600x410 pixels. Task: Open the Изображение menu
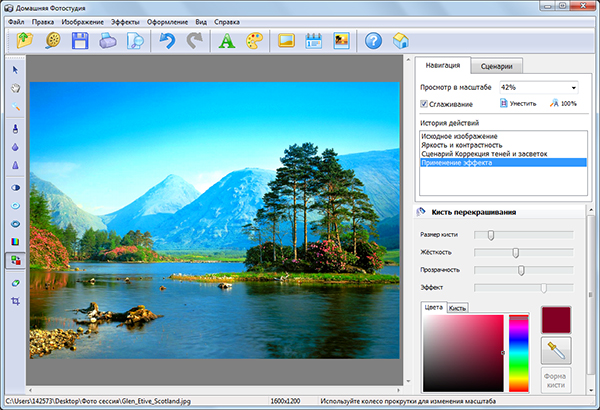coord(82,20)
